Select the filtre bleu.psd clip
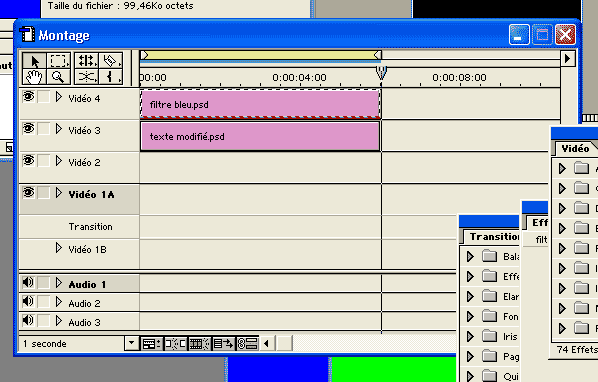Screen dimensions: 598x382 tap(260, 104)
